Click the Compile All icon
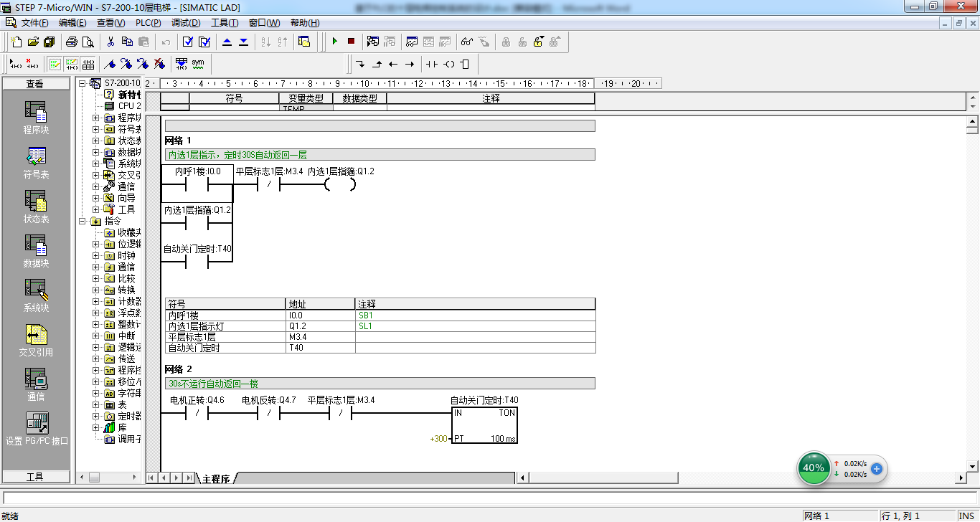This screenshot has width=980, height=522. click(204, 42)
